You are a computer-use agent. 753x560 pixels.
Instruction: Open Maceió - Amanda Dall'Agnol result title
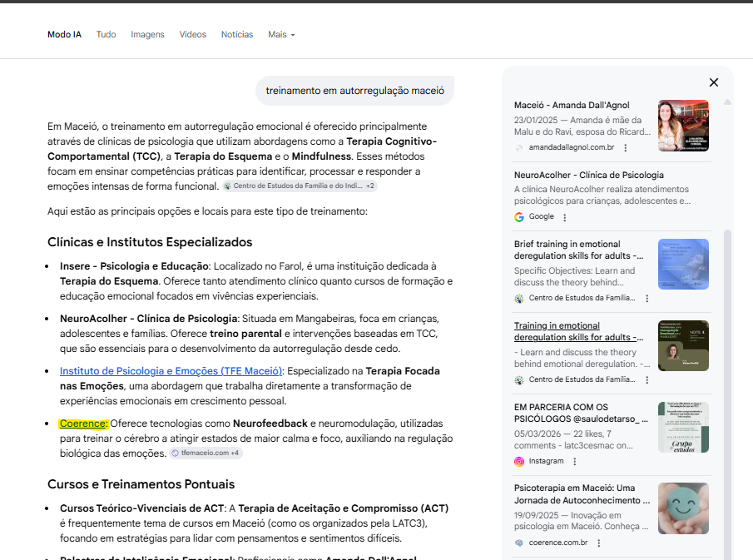572,105
